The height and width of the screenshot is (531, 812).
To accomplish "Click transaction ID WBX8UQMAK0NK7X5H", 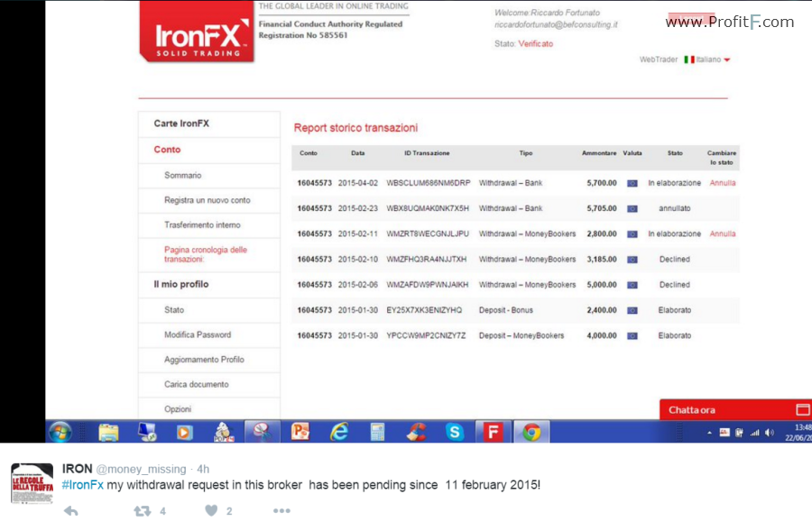I will click(x=428, y=208).
